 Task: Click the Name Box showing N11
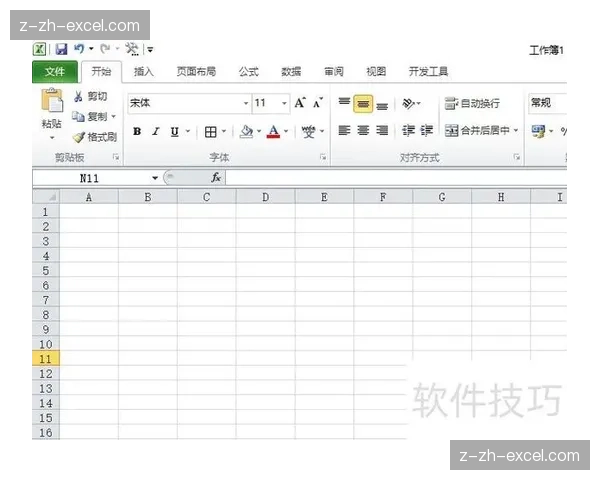point(91,178)
